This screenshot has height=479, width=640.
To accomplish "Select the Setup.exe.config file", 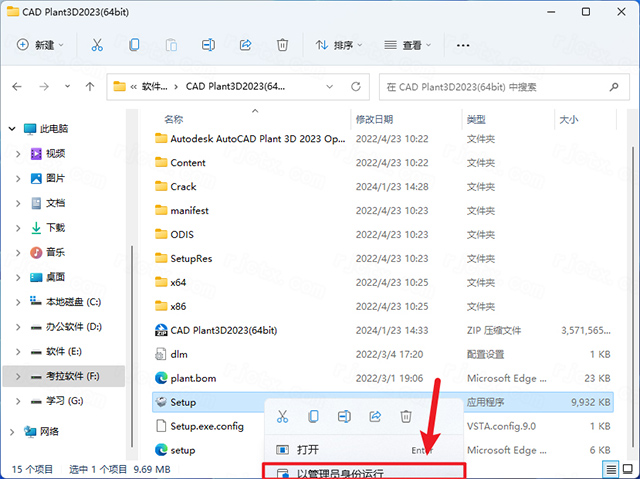I will click(x=200, y=426).
